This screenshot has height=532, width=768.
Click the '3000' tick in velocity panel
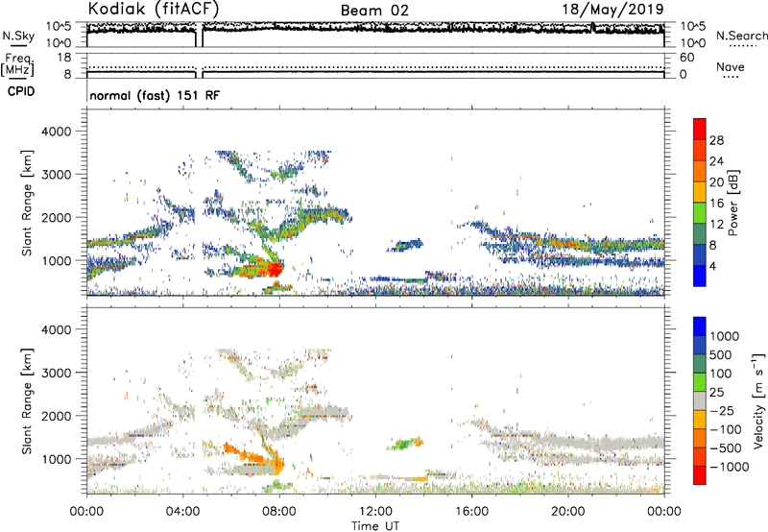coord(56,374)
